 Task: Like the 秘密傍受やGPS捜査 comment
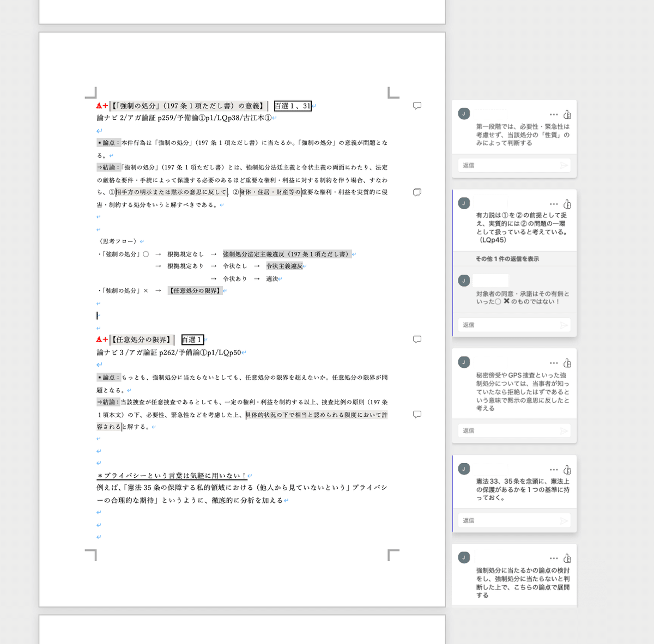click(x=567, y=363)
